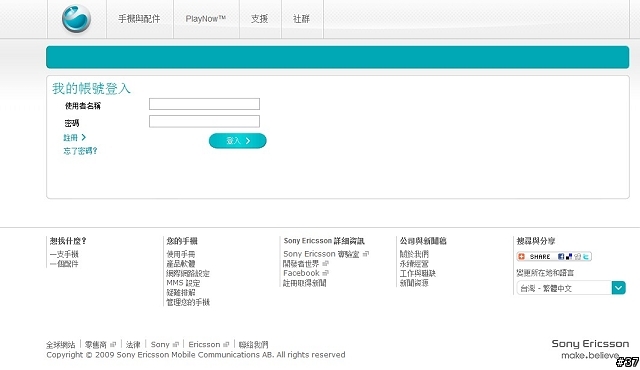Open the 手機與配件 navigation menu
640x370 pixels.
click(139, 19)
